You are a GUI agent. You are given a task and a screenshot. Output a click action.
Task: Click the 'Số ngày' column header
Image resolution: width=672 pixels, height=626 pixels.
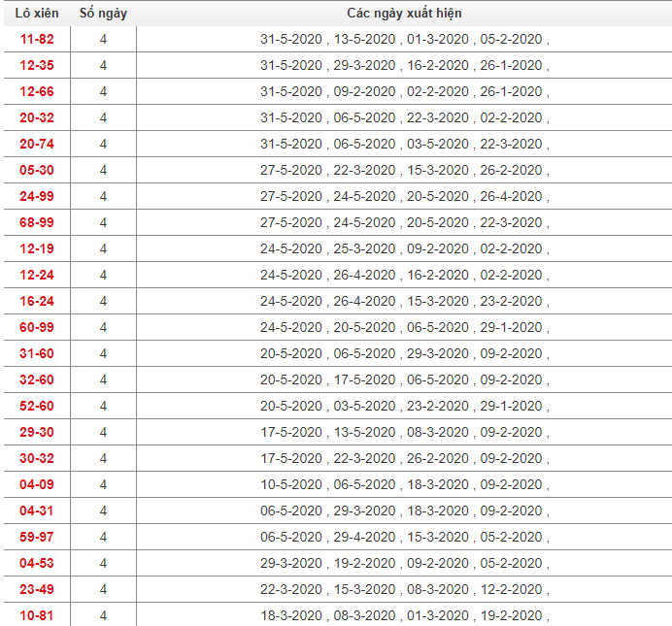103,14
